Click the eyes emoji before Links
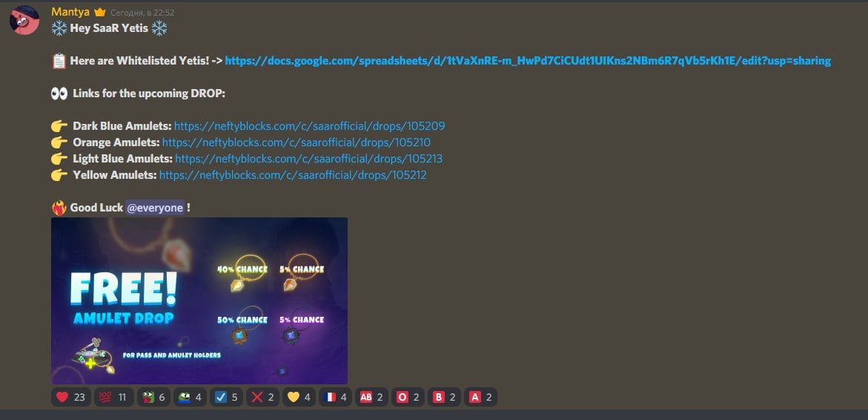Screen dimensions: 868x420 (59, 93)
